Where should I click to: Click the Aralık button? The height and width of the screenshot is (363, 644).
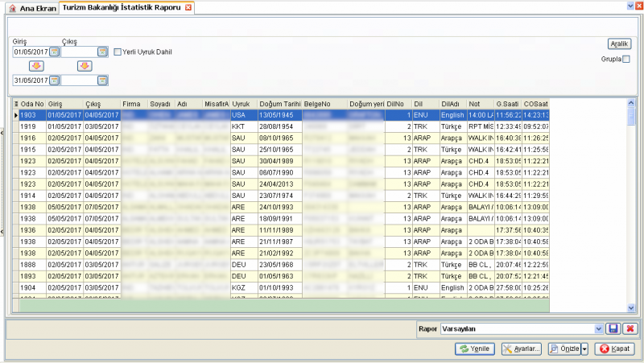click(619, 43)
